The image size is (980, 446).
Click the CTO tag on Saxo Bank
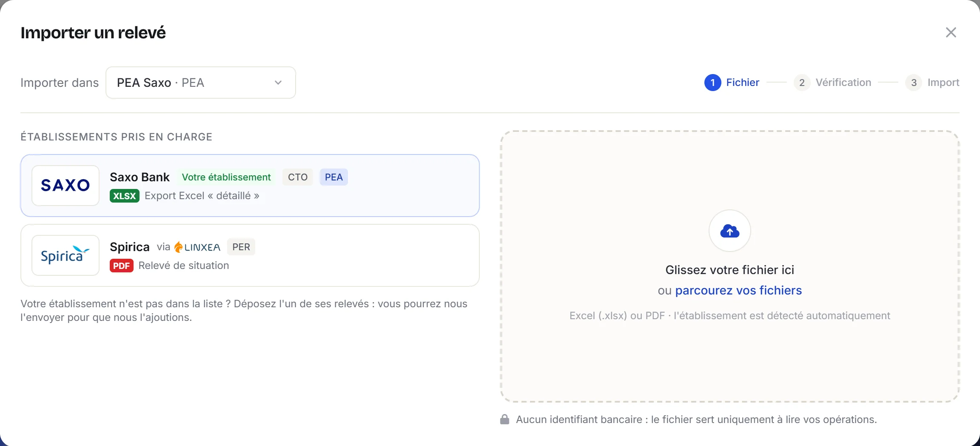298,177
